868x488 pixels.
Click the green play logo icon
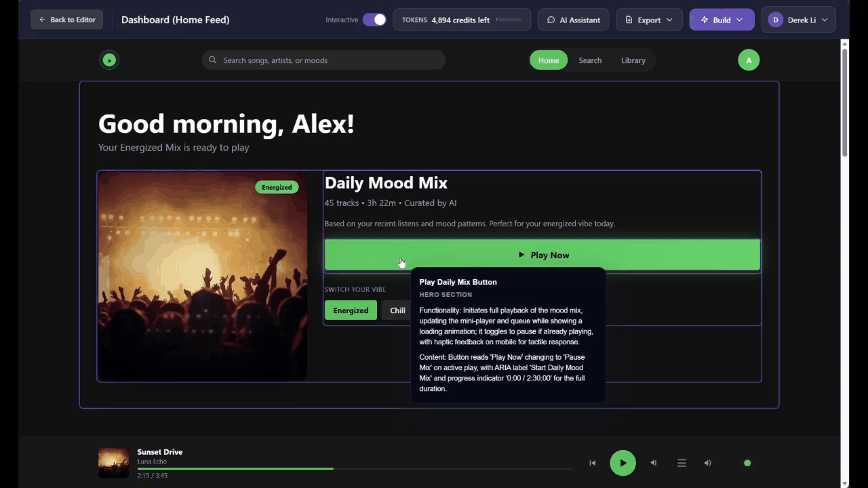(109, 60)
